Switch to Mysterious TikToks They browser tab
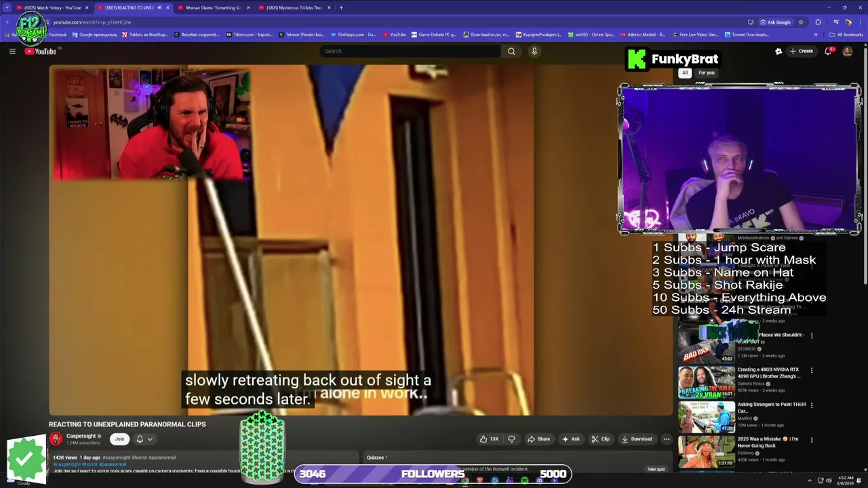868x488 pixels. [x=294, y=7]
